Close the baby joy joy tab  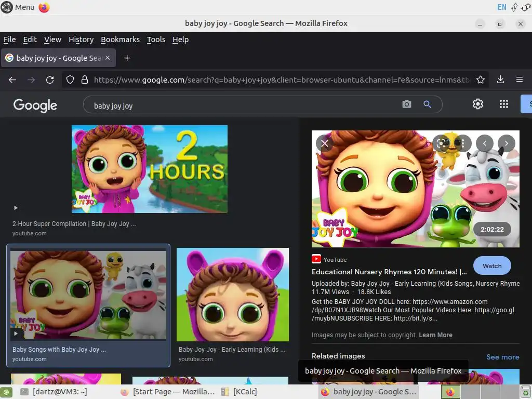click(108, 58)
